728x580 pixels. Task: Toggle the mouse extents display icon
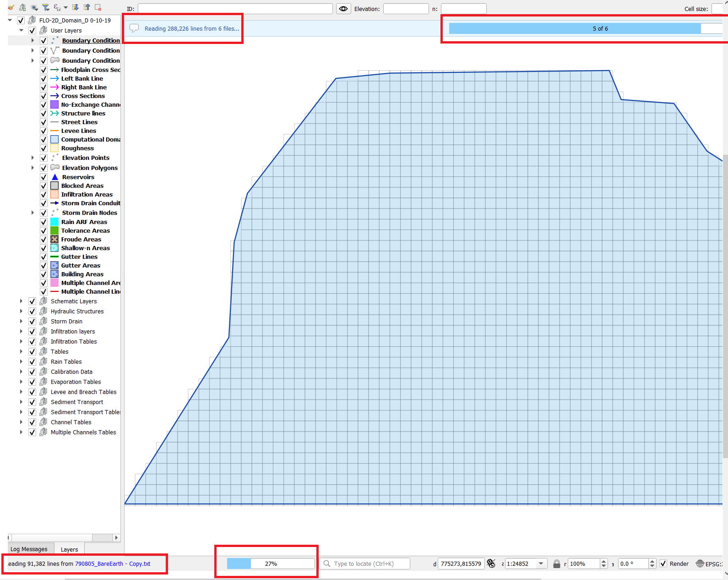click(x=491, y=564)
